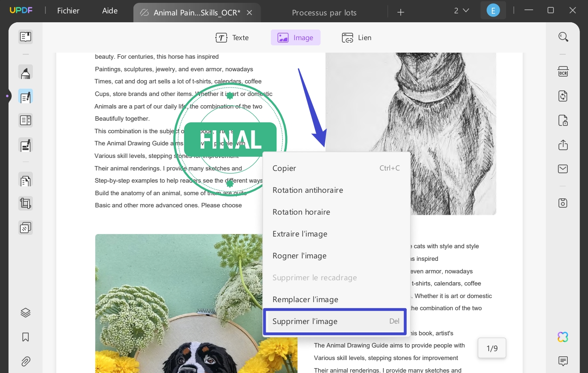Select the Comment highlighter tool icon
The height and width of the screenshot is (373, 588).
[26, 73]
